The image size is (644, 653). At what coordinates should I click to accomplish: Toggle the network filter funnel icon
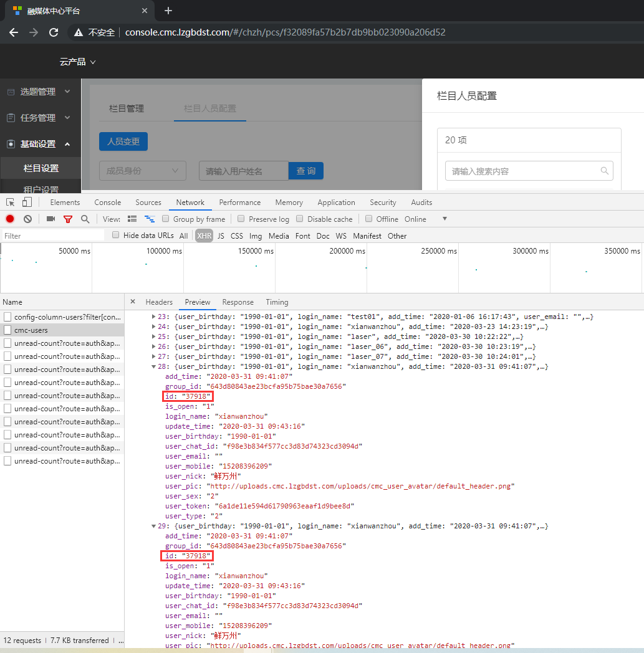[x=68, y=219]
